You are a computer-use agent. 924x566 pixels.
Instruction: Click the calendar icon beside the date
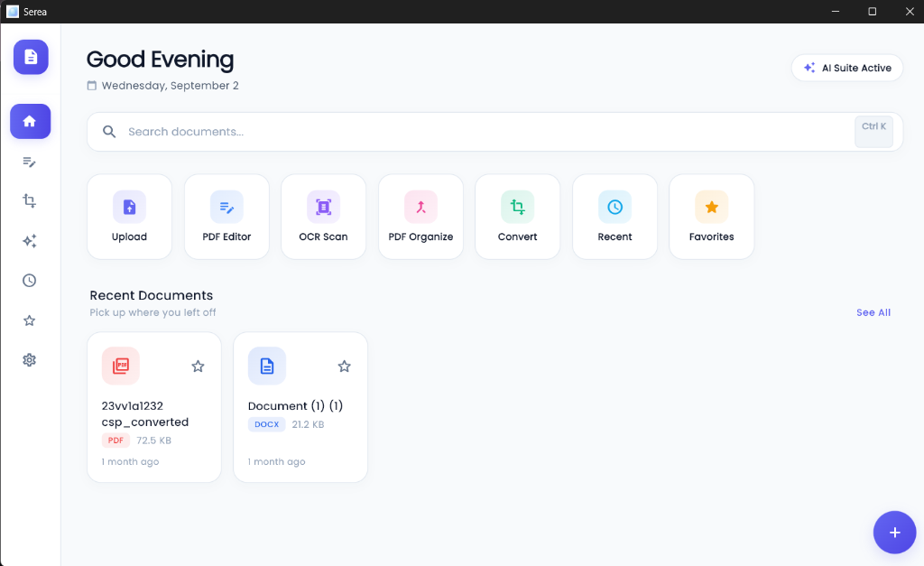91,86
